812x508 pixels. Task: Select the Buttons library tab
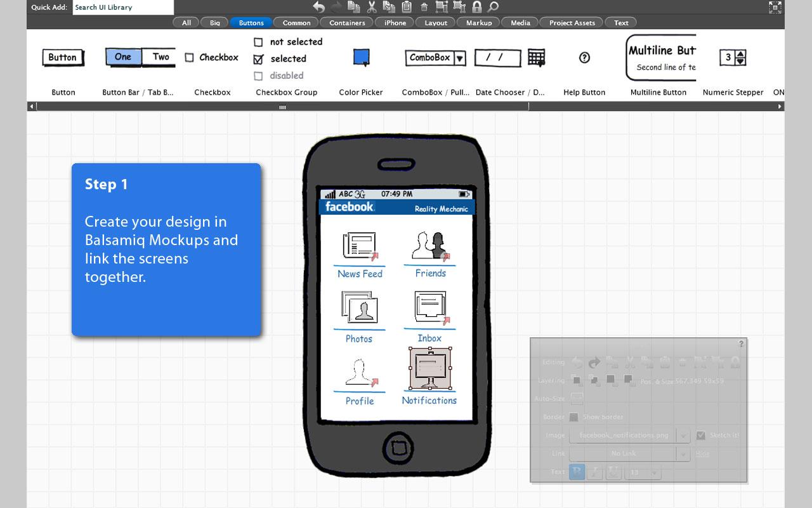(251, 23)
